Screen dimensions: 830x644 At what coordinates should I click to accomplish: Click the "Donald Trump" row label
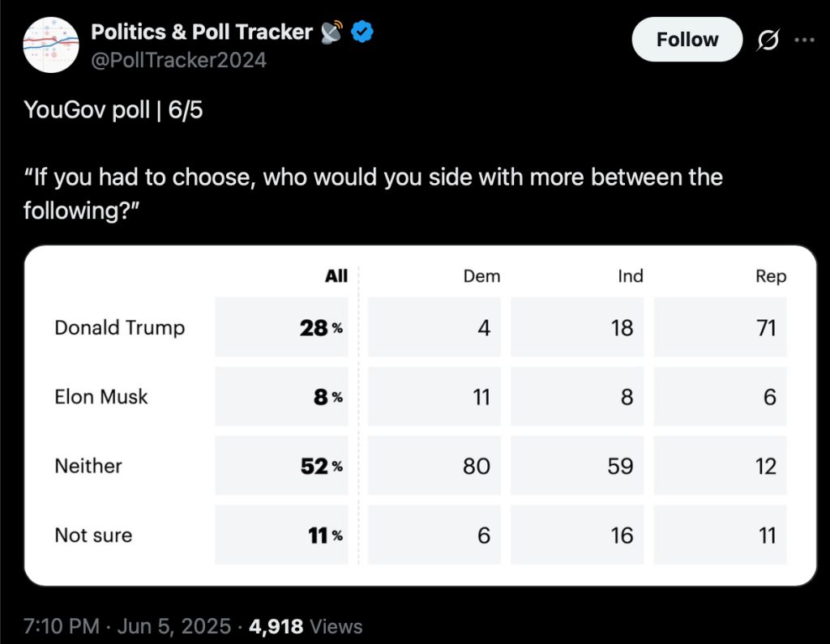coord(119,328)
